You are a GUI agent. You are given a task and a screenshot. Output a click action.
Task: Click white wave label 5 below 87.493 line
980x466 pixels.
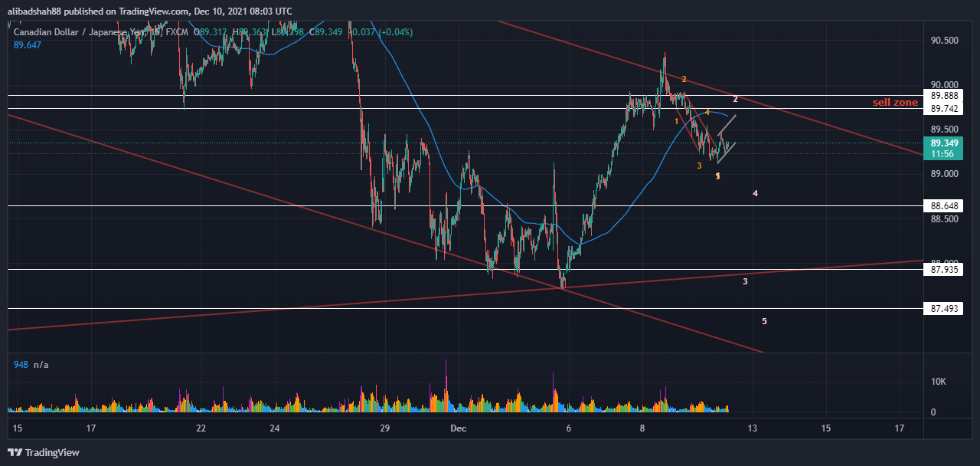764,321
